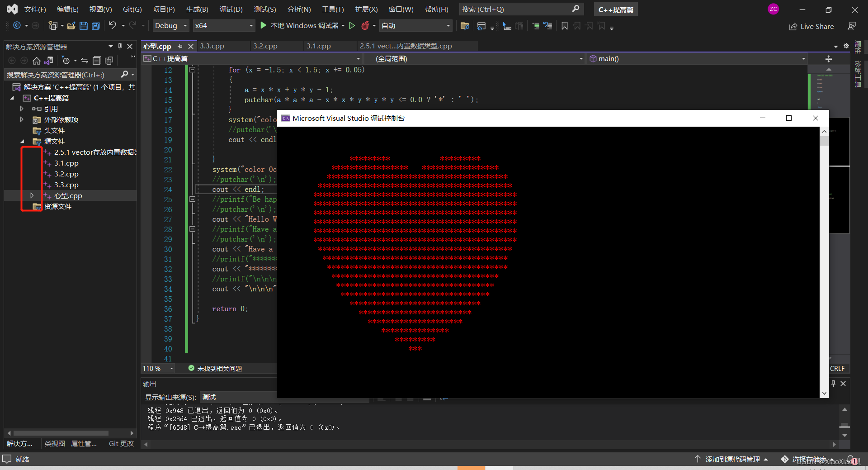Click 添加到源代码管理 at the bottom
Screen dimensions: 868x470
coord(731,459)
